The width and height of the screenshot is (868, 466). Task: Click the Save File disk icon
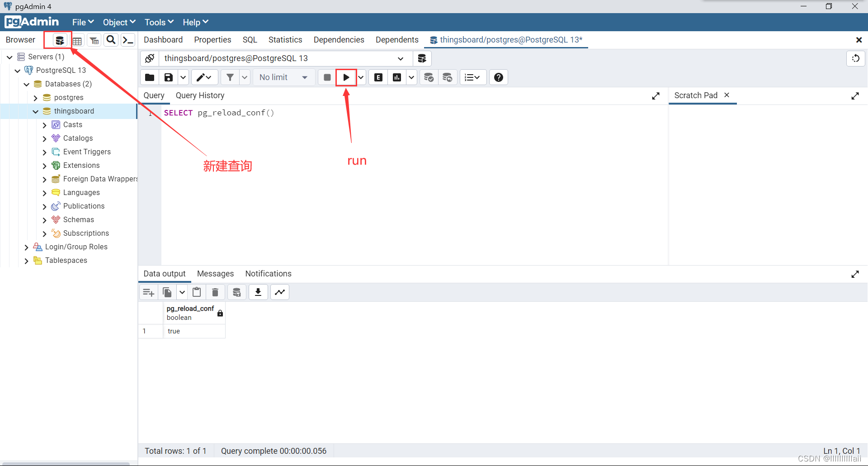point(169,77)
